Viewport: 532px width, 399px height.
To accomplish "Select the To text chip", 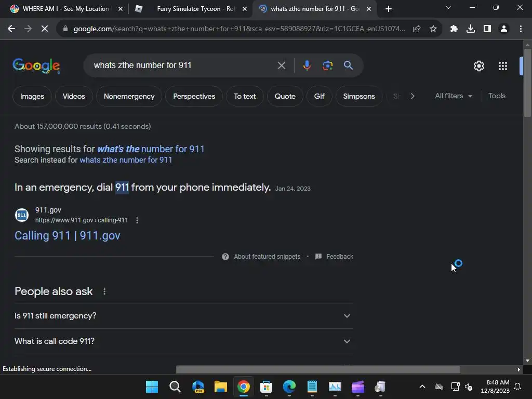I will coord(245,96).
